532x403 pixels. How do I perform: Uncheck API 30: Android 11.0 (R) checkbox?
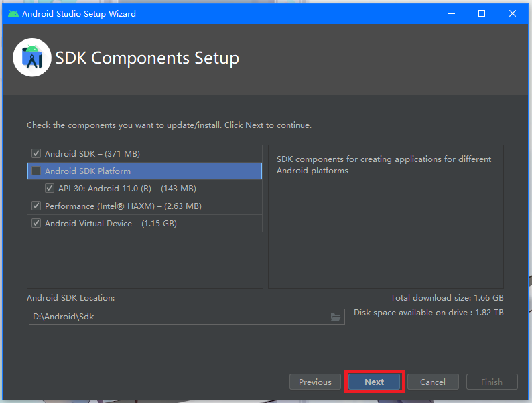tap(50, 189)
